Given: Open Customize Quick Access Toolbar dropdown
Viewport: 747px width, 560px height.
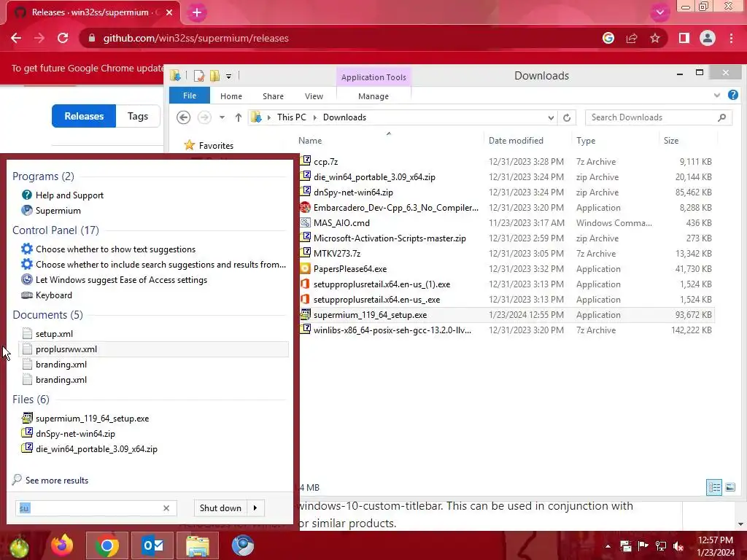Looking at the screenshot, I should [x=228, y=76].
